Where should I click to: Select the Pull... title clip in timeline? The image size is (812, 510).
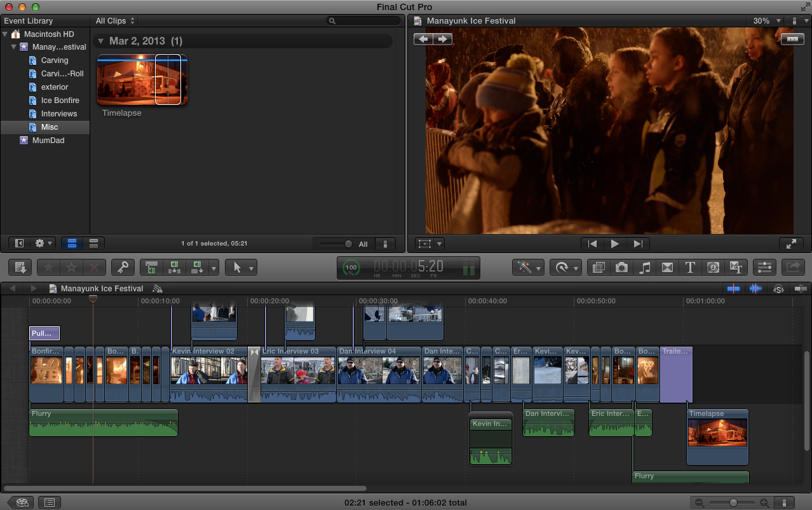coord(44,333)
